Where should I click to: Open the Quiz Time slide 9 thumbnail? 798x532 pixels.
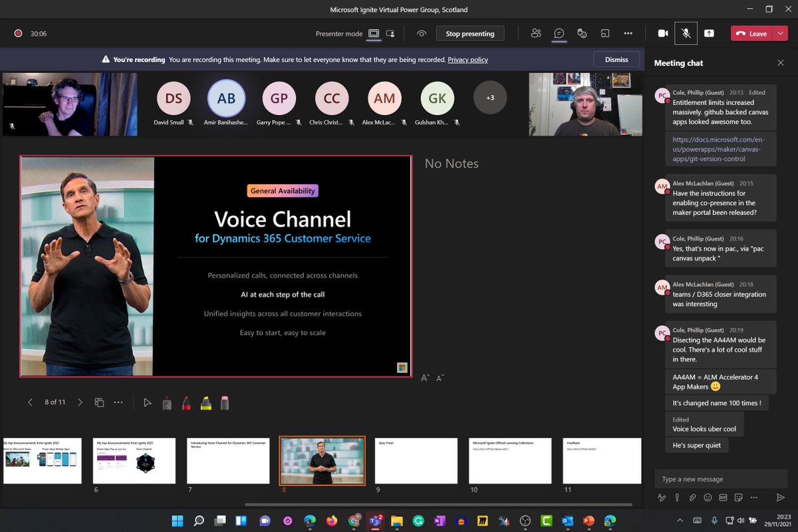coord(416,460)
